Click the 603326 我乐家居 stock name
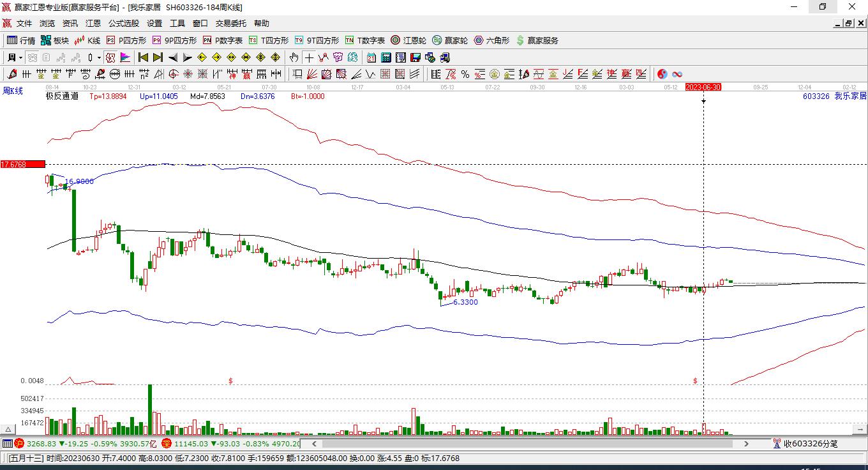Image resolution: width=868 pixels, height=470 pixels. click(x=835, y=96)
